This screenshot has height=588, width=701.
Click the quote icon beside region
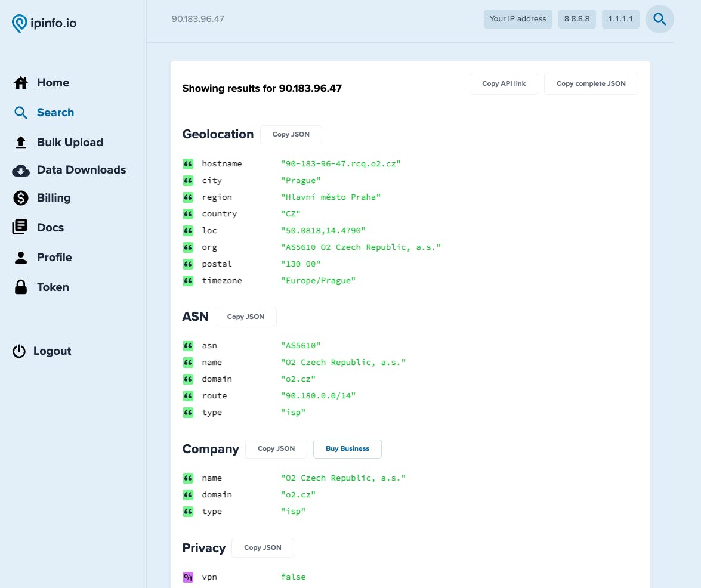pyautogui.click(x=188, y=197)
